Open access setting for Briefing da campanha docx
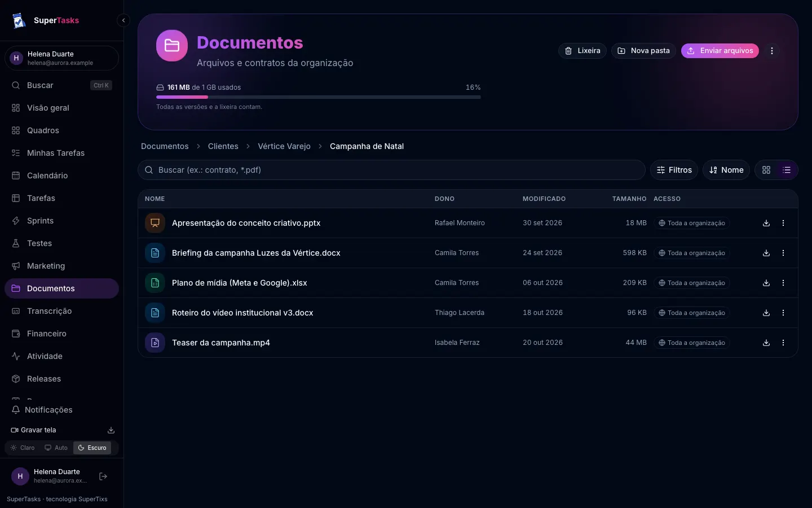Screen dimensions: 812x508 [x=692, y=253]
